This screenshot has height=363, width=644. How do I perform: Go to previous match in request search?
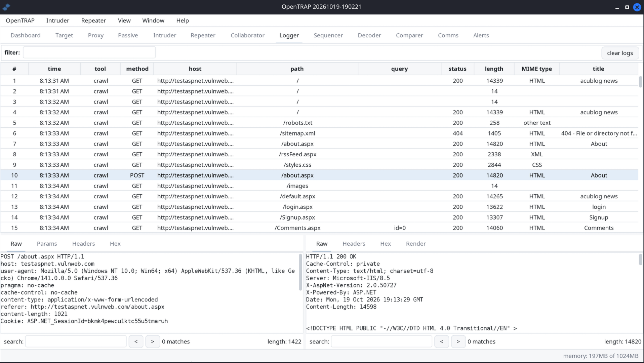tap(136, 341)
